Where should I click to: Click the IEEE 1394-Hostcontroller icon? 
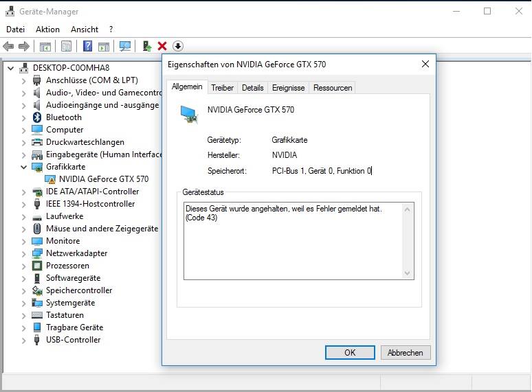click(x=37, y=204)
